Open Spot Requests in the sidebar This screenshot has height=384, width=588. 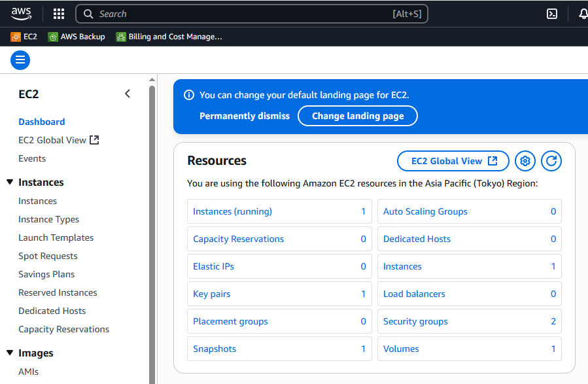[x=48, y=256]
